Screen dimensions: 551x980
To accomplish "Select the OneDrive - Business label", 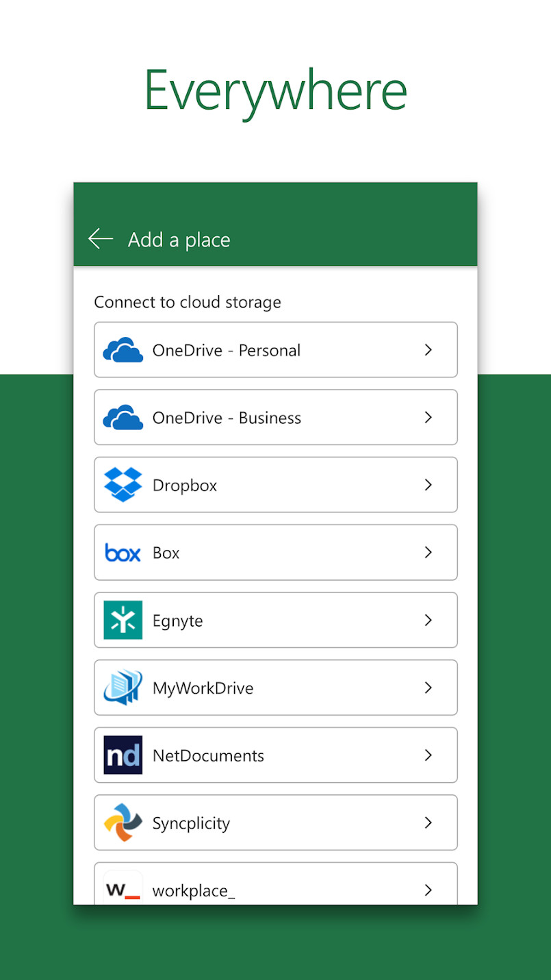I will pos(227,418).
